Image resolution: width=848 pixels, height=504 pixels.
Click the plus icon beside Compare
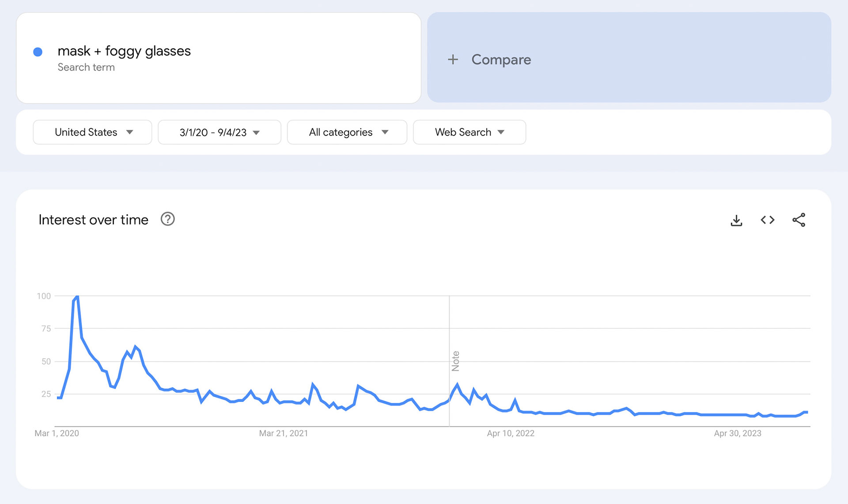(x=453, y=60)
